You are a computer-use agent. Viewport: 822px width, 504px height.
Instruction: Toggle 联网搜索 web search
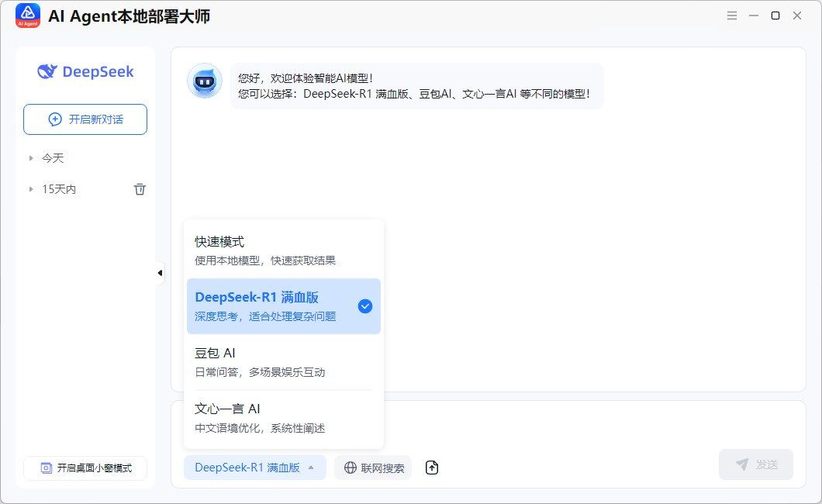(x=373, y=468)
